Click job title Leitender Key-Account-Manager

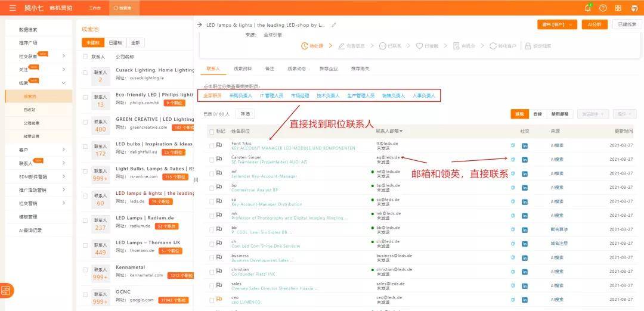click(264, 176)
